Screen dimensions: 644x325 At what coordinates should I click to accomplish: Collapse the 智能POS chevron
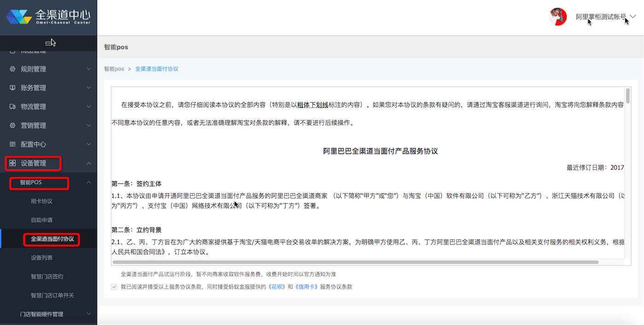89,182
